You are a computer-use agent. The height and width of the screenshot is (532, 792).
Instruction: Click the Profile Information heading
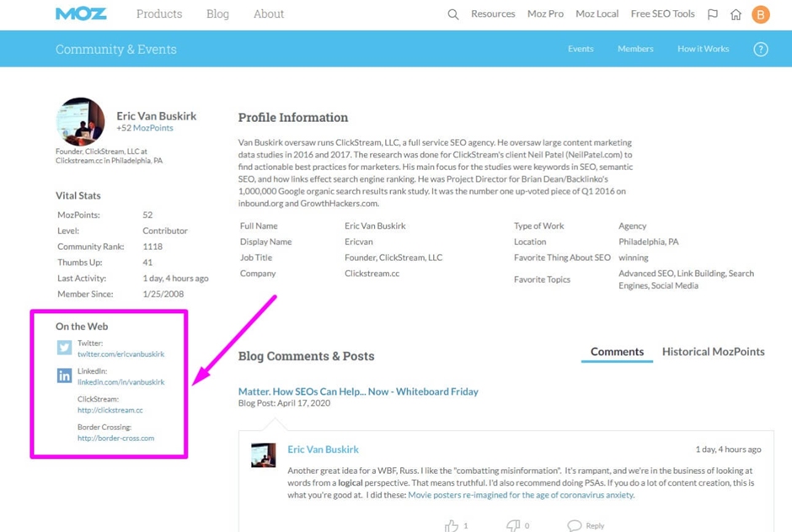pos(293,118)
